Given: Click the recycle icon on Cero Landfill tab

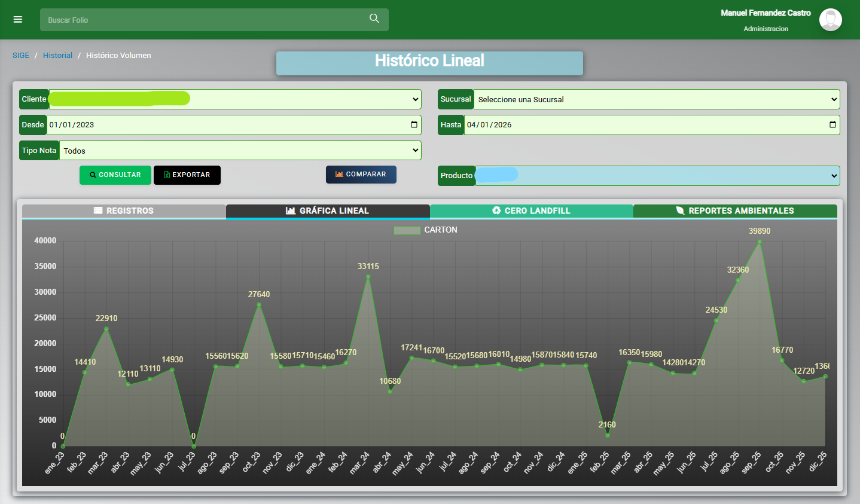Looking at the screenshot, I should [x=496, y=210].
